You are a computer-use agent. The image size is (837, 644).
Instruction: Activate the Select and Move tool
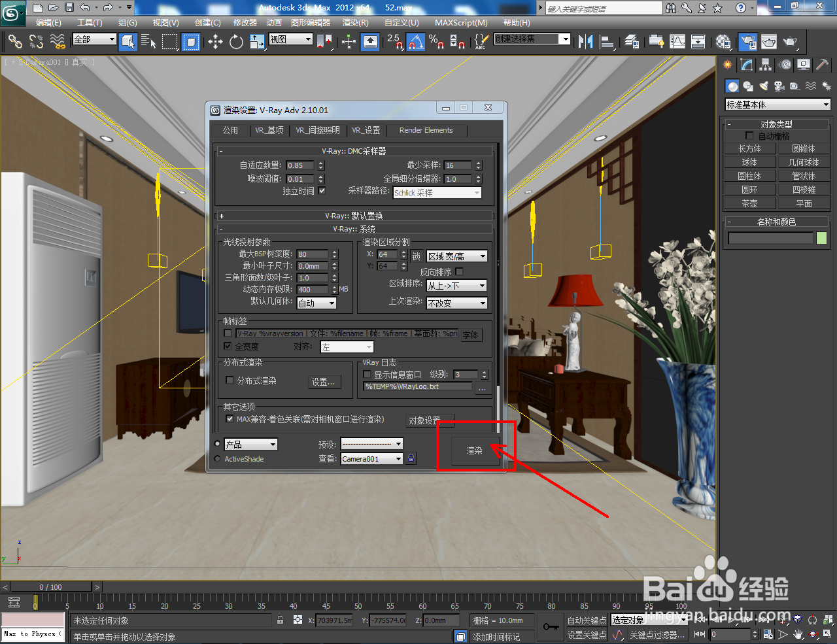(215, 42)
